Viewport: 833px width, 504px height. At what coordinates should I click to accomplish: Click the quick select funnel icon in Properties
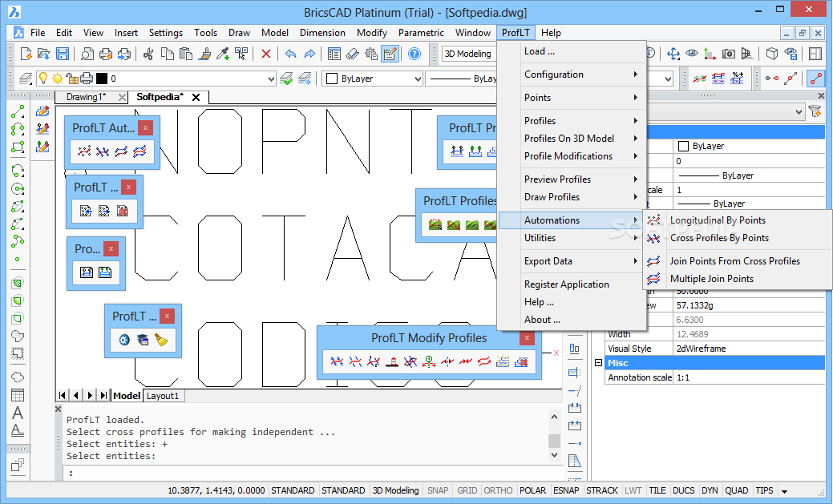point(815,111)
